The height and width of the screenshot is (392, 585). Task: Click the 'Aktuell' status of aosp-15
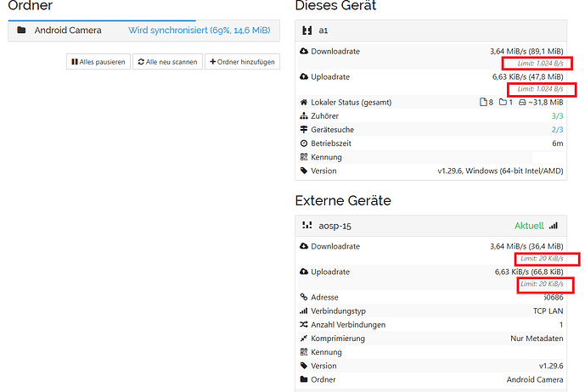(529, 226)
